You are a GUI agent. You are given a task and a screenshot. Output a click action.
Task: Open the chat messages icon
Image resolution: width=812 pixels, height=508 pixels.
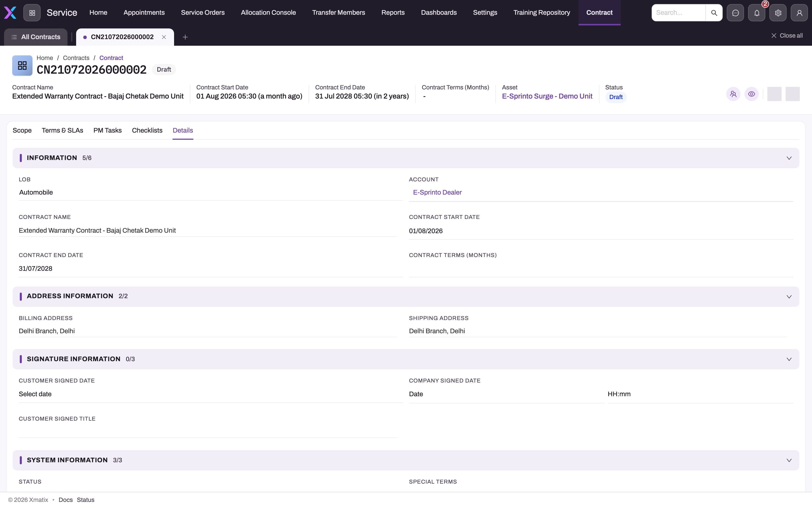[x=735, y=13]
